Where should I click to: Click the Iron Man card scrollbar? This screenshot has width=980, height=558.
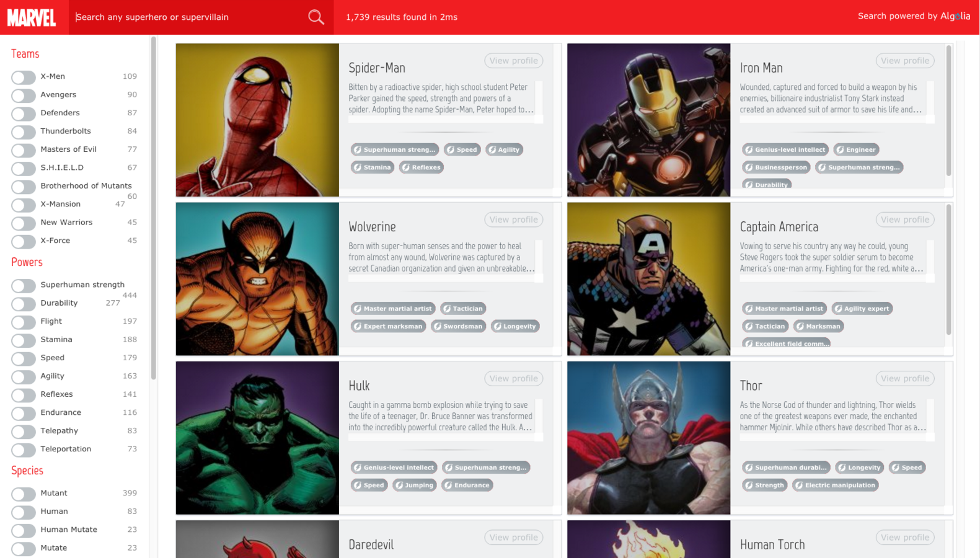coord(948,110)
